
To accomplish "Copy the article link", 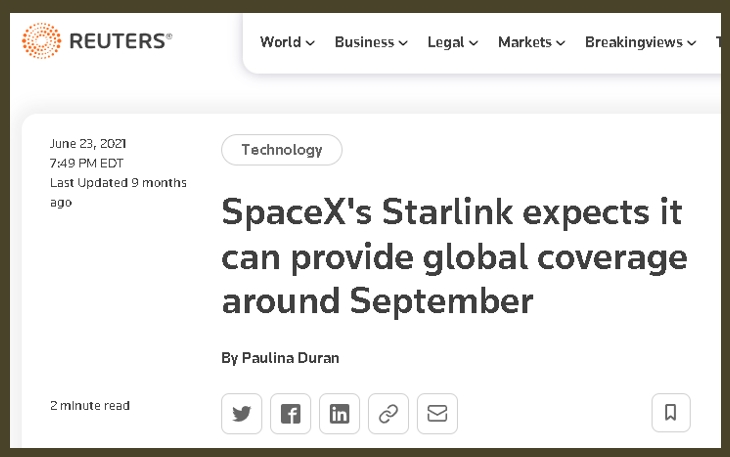I will click(x=388, y=414).
